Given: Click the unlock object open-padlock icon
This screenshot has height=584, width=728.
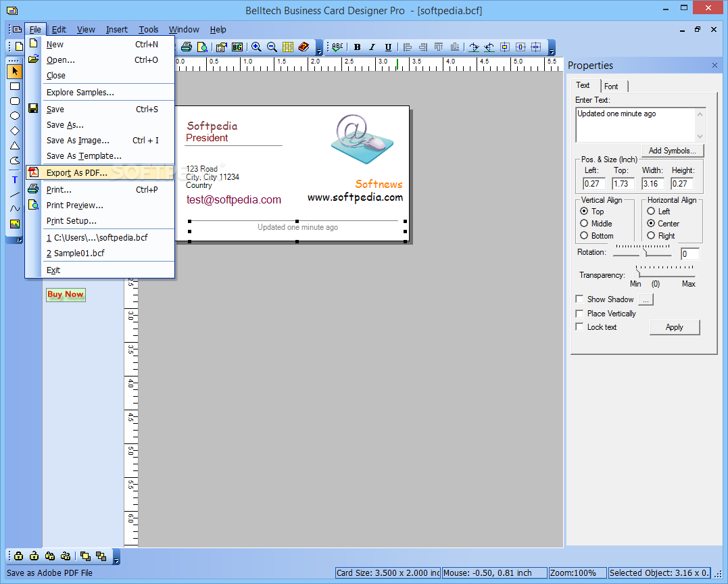Looking at the screenshot, I should (34, 556).
